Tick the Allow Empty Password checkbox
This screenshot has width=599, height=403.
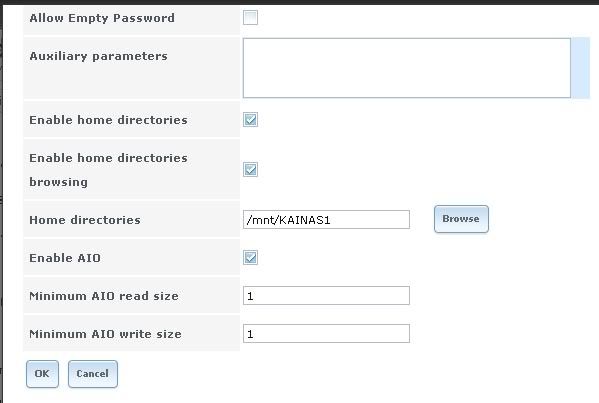pos(250,18)
